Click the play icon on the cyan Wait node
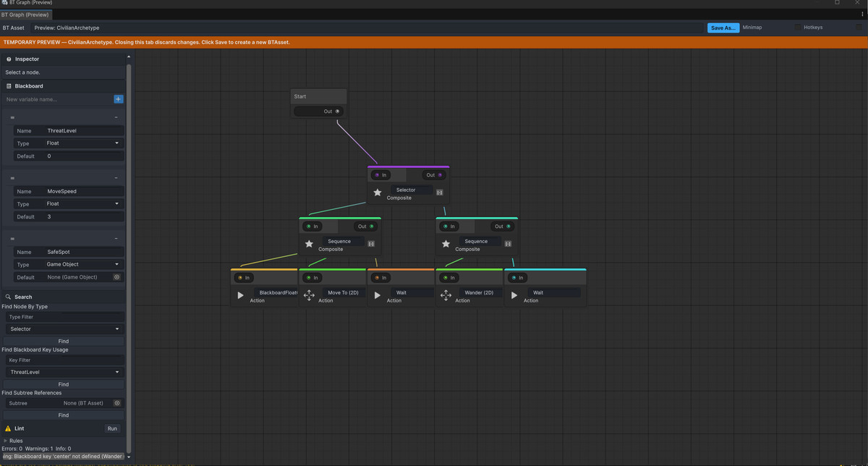 [x=514, y=295]
